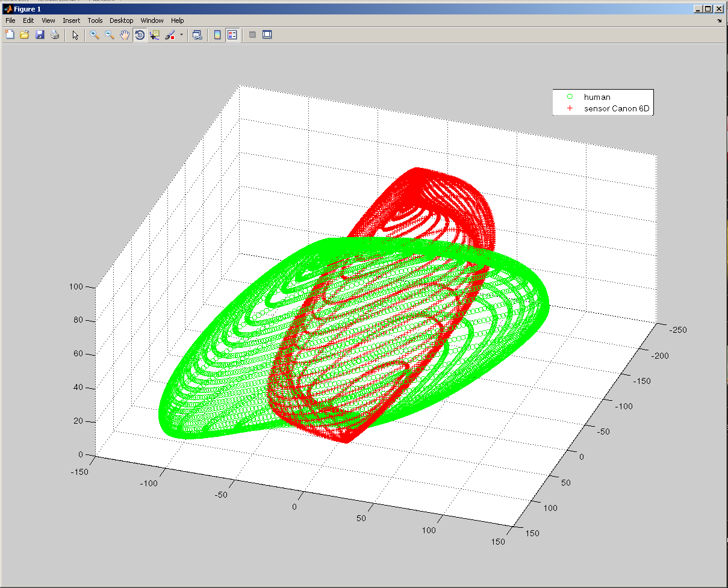The width and height of the screenshot is (728, 588).
Task: Toggle the Insert Colorbar button
Action: (217, 35)
